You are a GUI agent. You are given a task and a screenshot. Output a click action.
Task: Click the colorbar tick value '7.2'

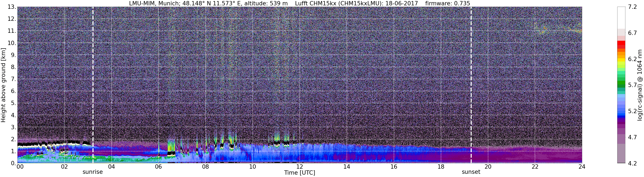pos(632,7)
